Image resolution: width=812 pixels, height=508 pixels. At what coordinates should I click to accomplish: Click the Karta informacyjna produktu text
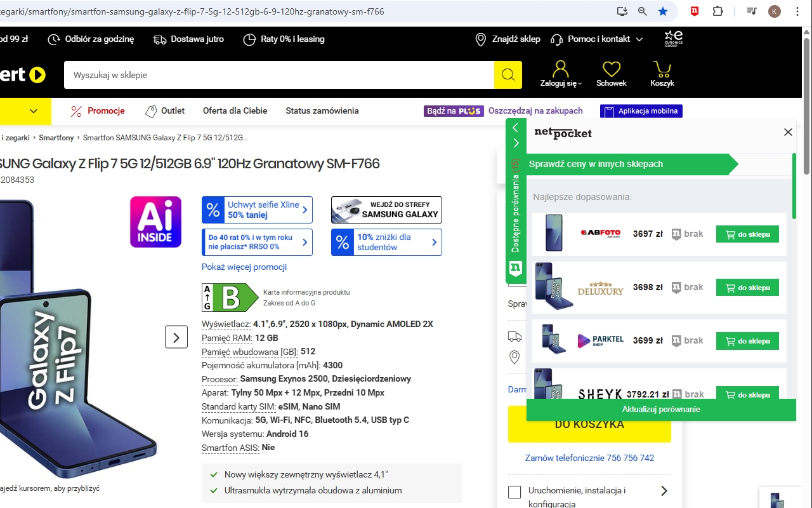pos(306,292)
